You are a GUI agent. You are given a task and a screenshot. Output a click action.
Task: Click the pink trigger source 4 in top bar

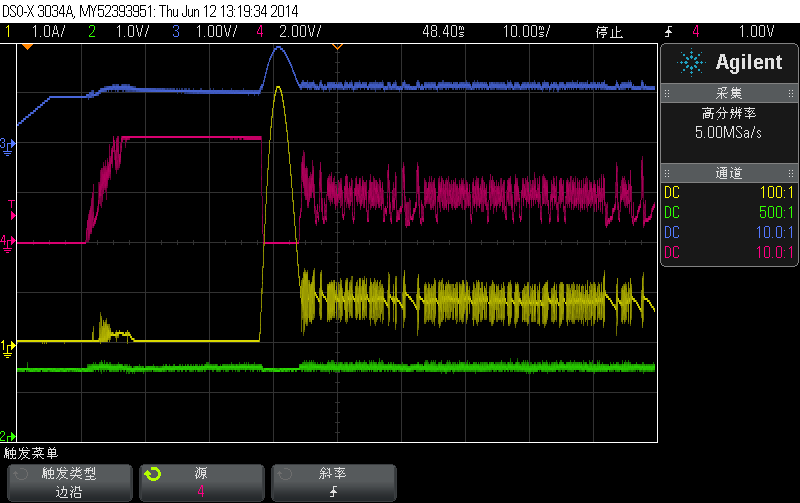pyautogui.click(x=695, y=32)
